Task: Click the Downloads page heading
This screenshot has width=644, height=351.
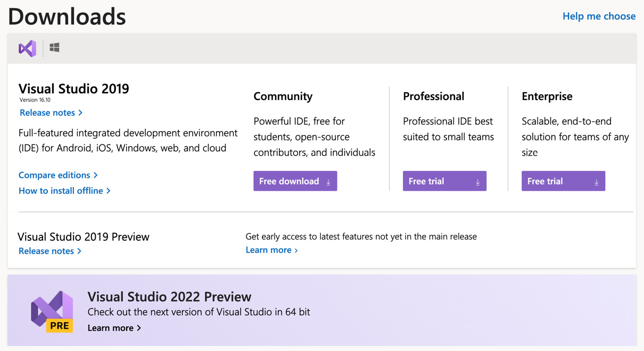Action: [x=67, y=16]
